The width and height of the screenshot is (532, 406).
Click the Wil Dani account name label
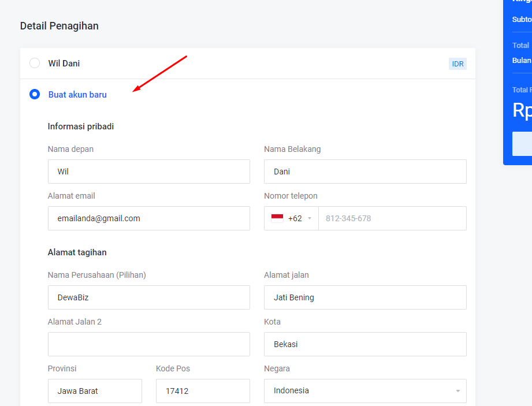(x=64, y=64)
